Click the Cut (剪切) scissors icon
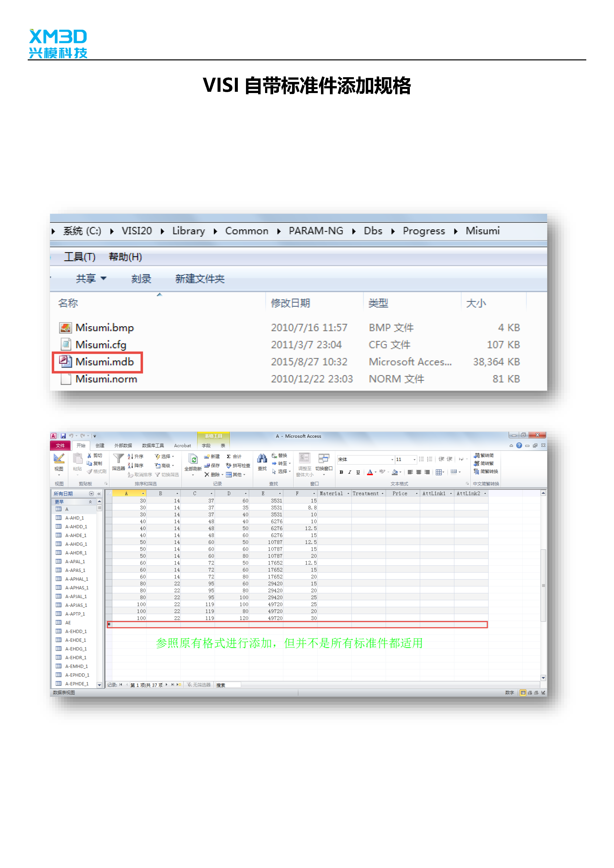 point(89,456)
